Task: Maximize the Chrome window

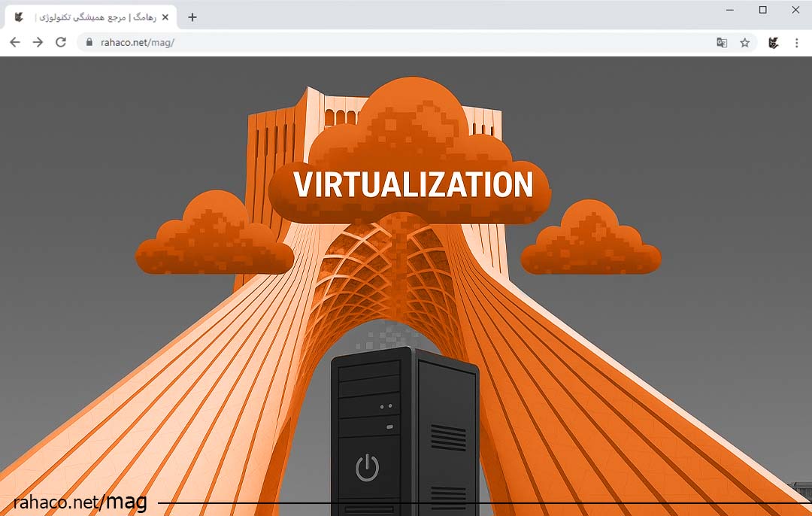Action: pyautogui.click(x=763, y=10)
